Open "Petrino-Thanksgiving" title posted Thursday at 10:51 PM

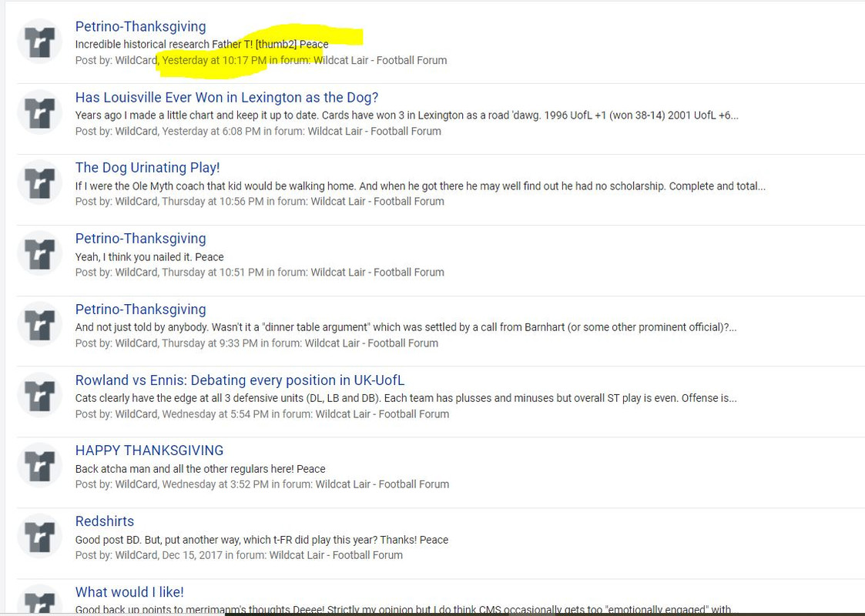141,238
